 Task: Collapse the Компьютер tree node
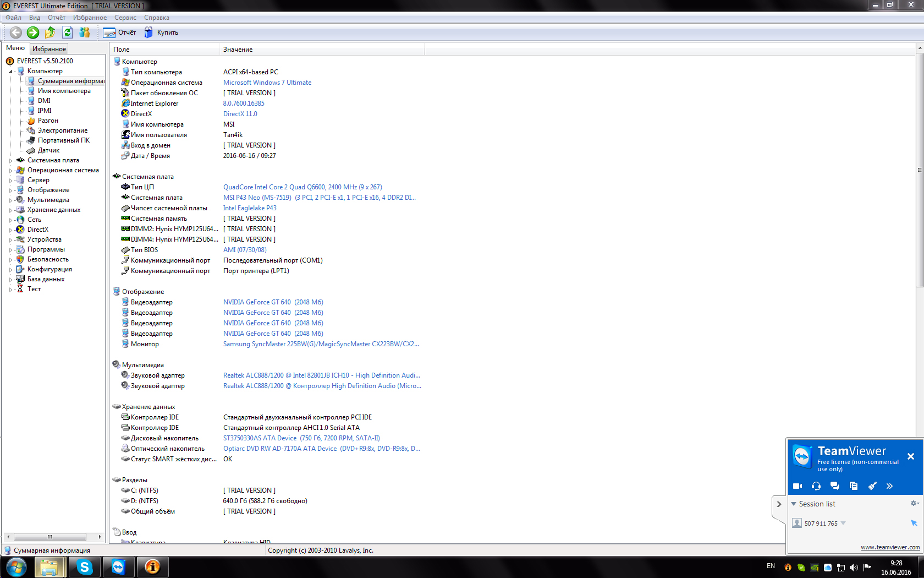[x=10, y=72]
